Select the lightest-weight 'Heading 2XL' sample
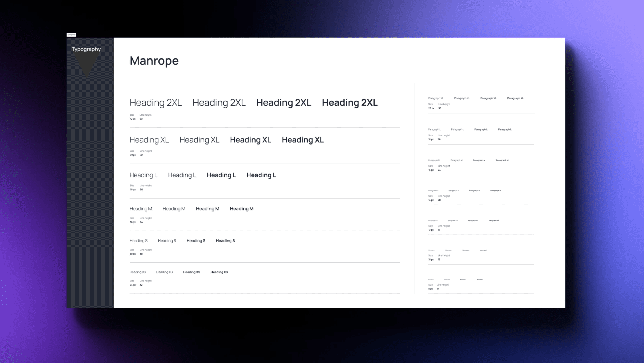Viewport: 644px width, 363px height. pos(155,103)
